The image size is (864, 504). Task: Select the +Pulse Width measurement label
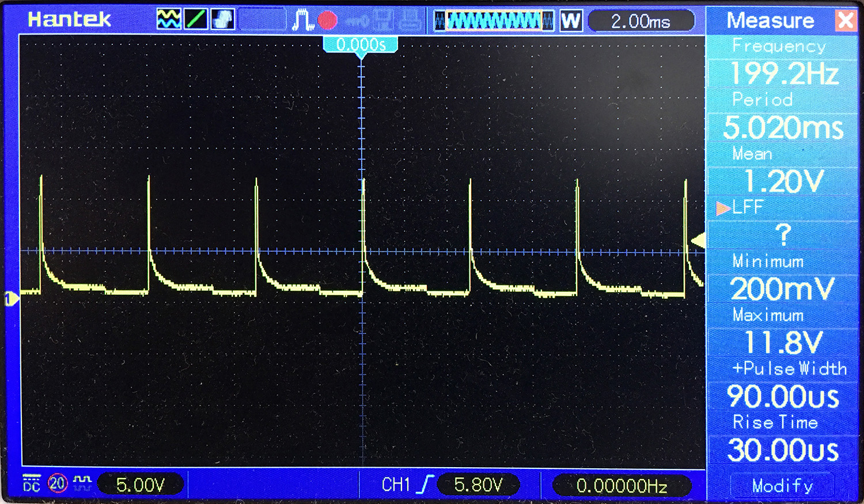click(790, 369)
